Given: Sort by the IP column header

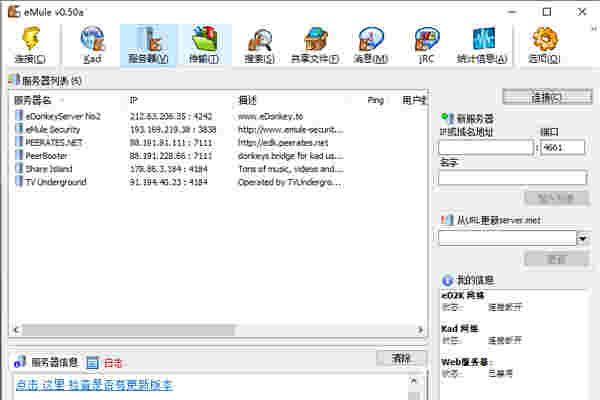Looking at the screenshot, I should (x=133, y=100).
